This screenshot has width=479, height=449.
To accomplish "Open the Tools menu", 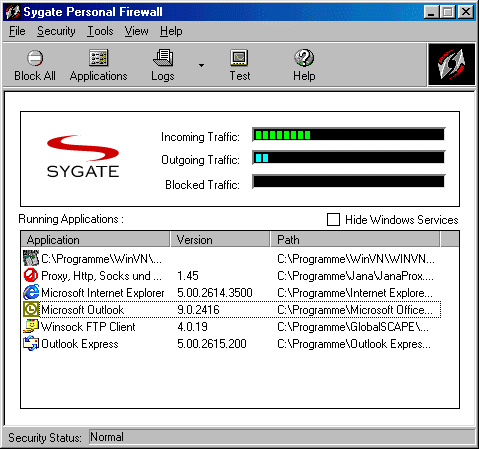I will (x=100, y=31).
